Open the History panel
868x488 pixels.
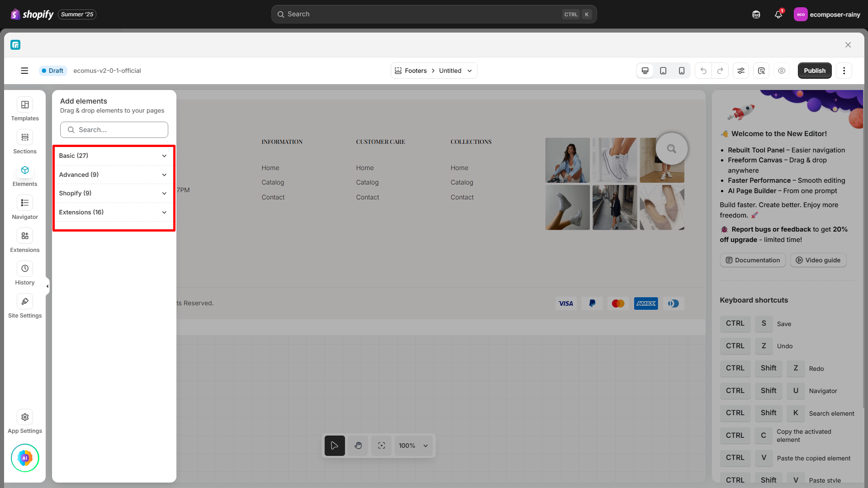tap(24, 272)
